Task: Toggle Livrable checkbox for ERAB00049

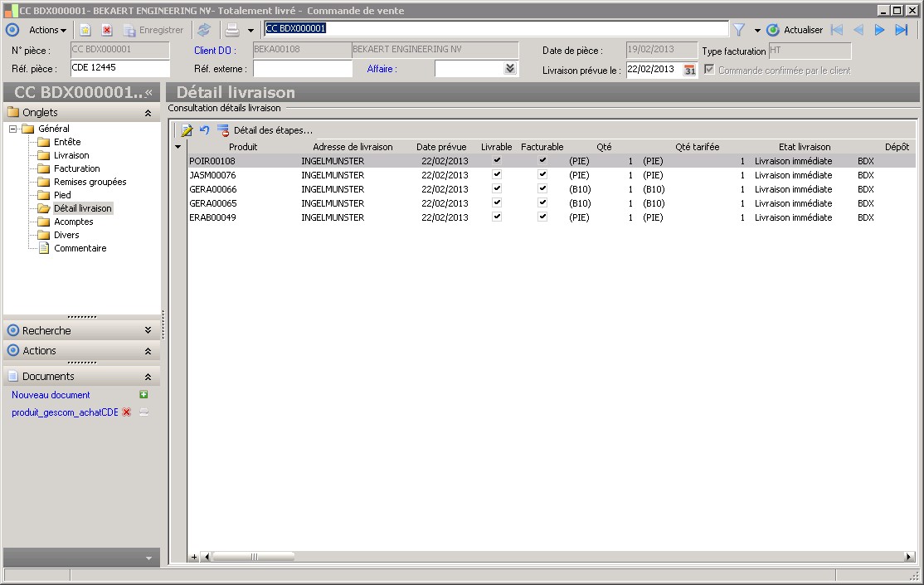Action: (497, 217)
